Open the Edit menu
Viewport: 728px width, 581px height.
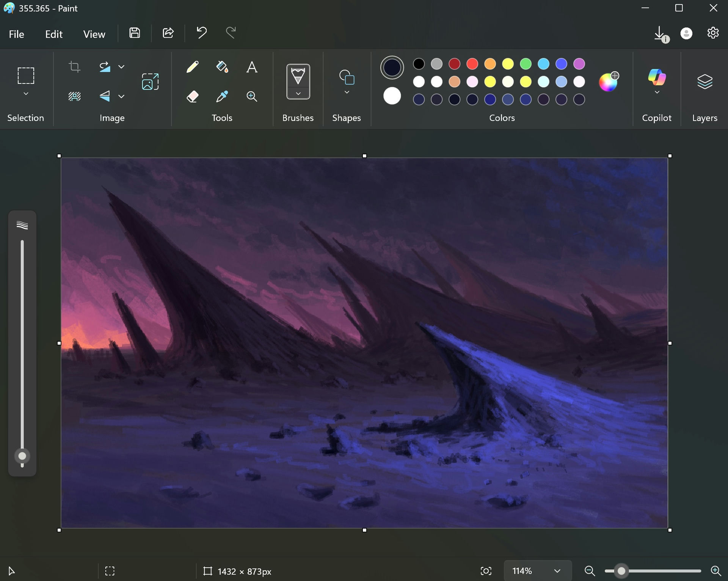54,34
